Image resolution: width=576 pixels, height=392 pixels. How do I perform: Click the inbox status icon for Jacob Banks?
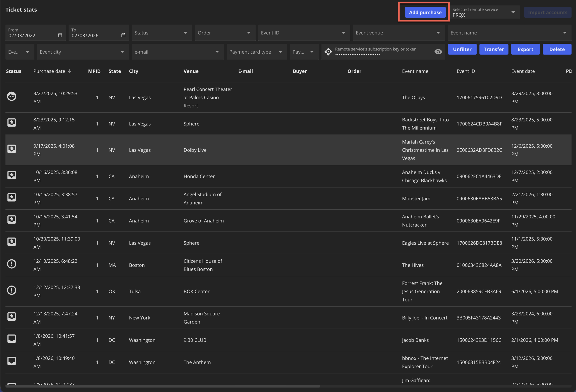click(x=11, y=339)
